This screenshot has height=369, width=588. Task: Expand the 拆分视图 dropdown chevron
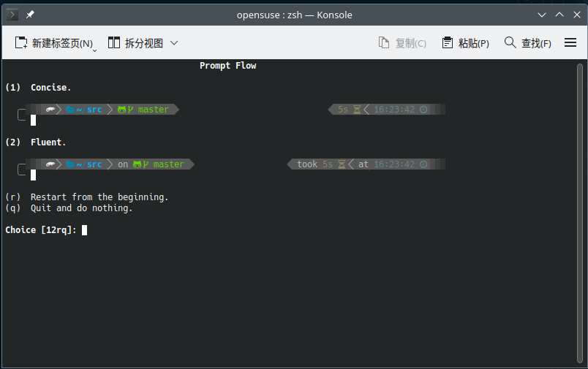(174, 43)
